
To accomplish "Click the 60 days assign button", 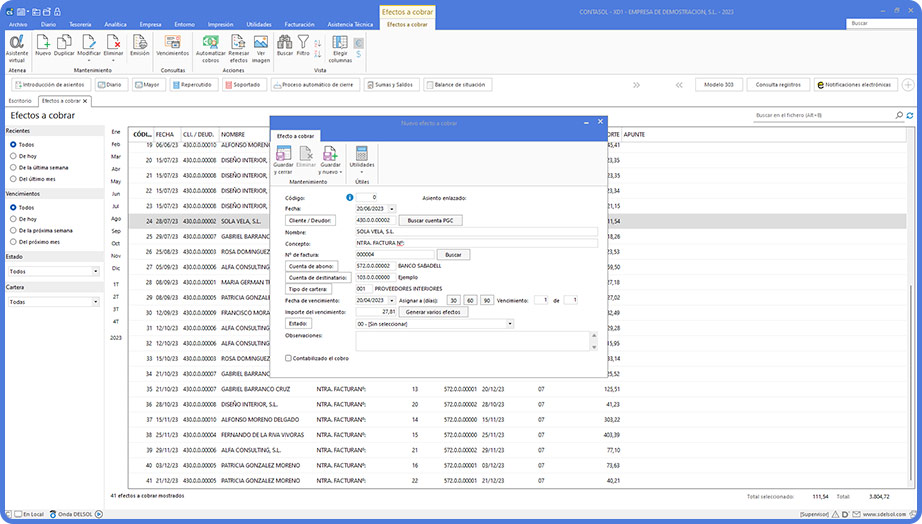I will pyautogui.click(x=470, y=301).
